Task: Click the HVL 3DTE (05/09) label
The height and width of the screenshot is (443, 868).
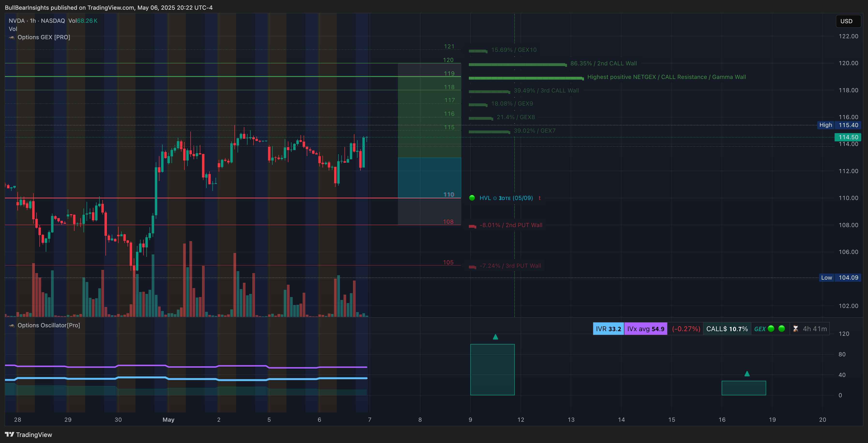Action: point(506,198)
